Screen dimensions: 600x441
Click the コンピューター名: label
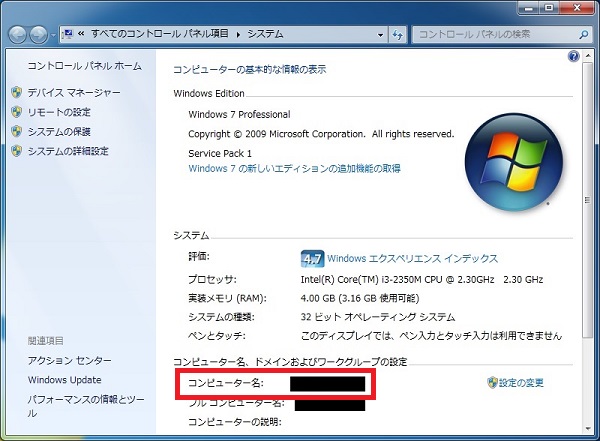pyautogui.click(x=226, y=383)
